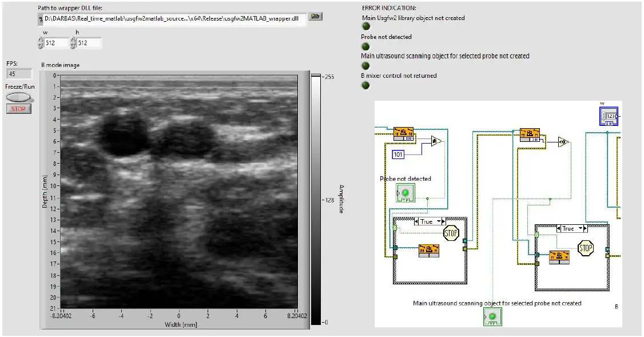
Task: Toggle the Freeze/Run switch
Action: click(18, 98)
